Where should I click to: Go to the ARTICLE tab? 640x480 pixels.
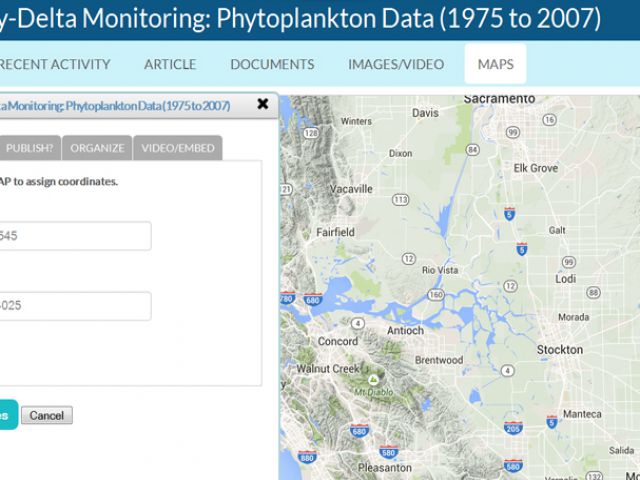tap(170, 64)
